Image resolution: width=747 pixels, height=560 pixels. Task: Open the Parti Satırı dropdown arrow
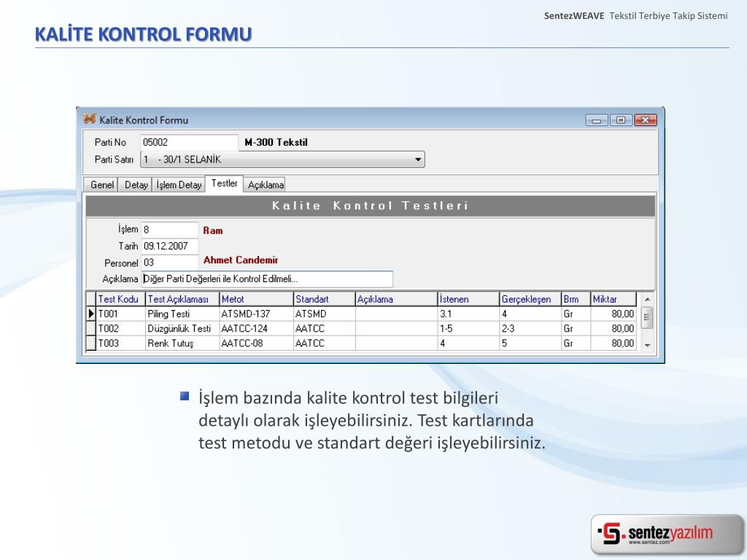418,160
